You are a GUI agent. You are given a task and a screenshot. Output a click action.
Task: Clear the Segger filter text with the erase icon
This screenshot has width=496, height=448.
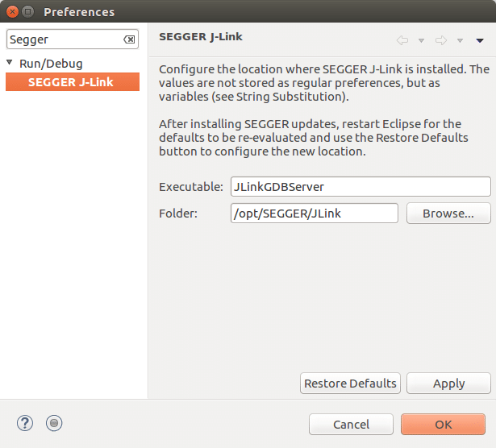click(x=129, y=39)
